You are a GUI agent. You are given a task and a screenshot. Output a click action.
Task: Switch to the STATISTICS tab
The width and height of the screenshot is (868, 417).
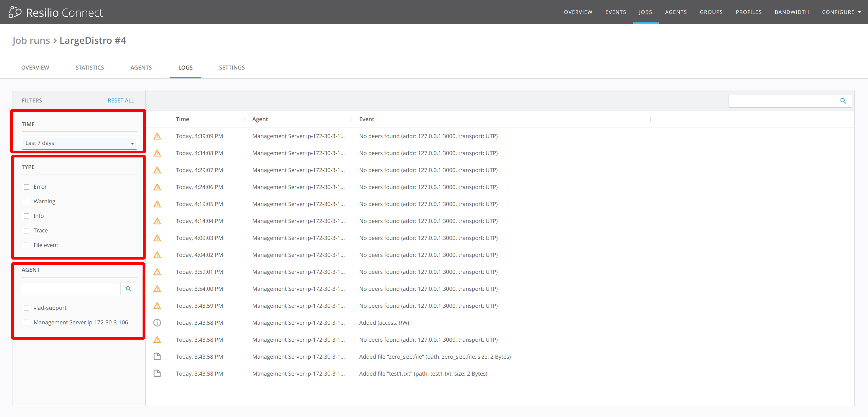pyautogui.click(x=90, y=68)
